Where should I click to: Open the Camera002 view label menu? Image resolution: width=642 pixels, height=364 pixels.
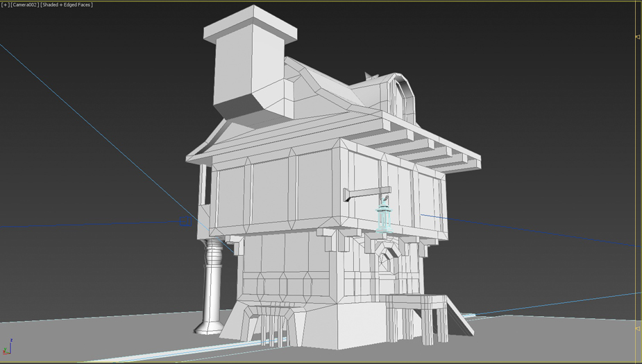pyautogui.click(x=24, y=5)
